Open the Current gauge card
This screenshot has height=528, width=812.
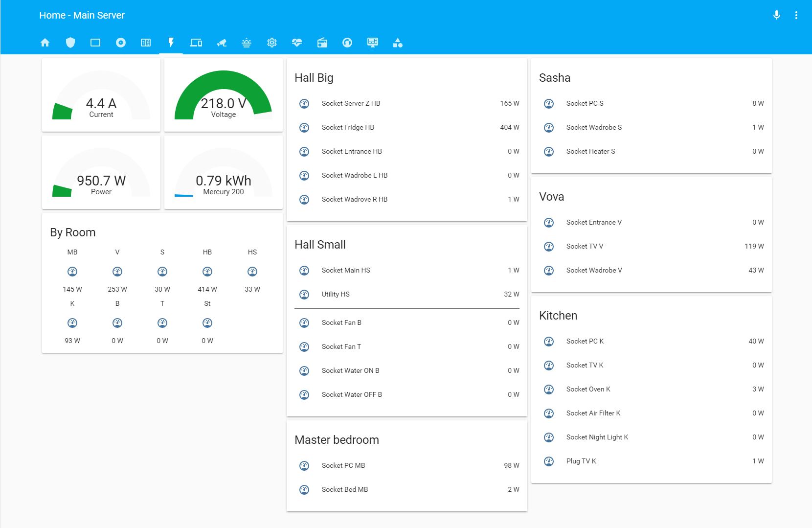tap(101, 95)
